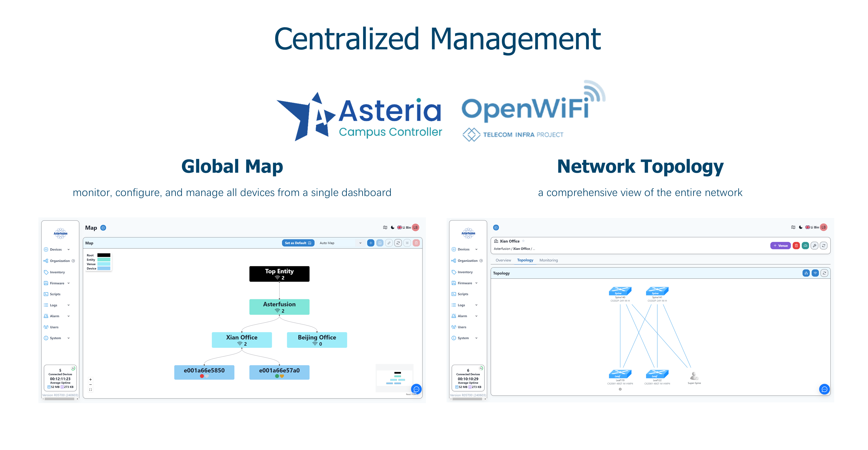Toggle the wifi display button in Topology panel
This screenshot has height=450, width=868.
815,273
